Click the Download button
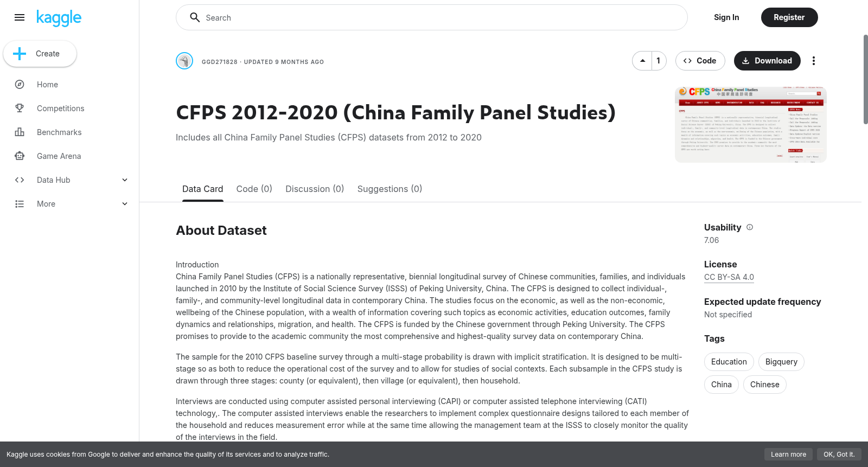868x467 pixels. tap(767, 61)
